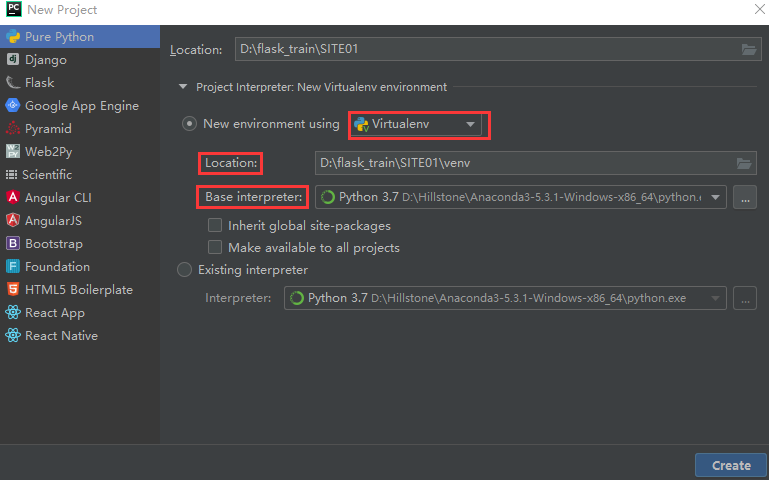Select New environment using radio button
Viewport: 769px width, 480px height.
point(189,124)
